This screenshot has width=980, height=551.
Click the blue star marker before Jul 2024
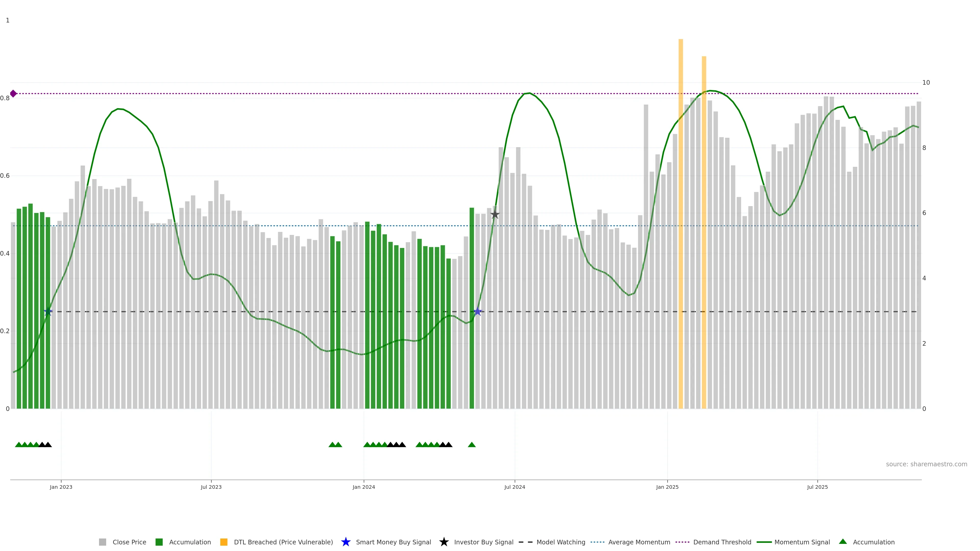tap(477, 312)
